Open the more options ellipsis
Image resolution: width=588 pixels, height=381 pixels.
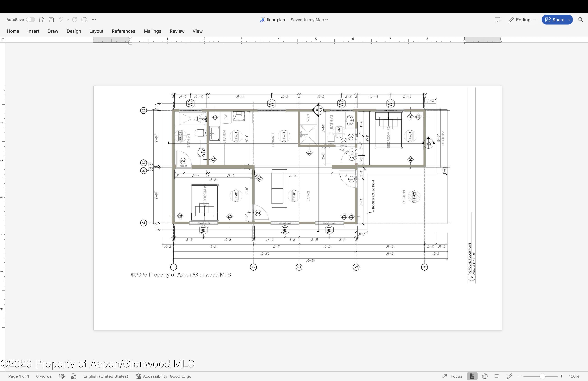(x=94, y=20)
